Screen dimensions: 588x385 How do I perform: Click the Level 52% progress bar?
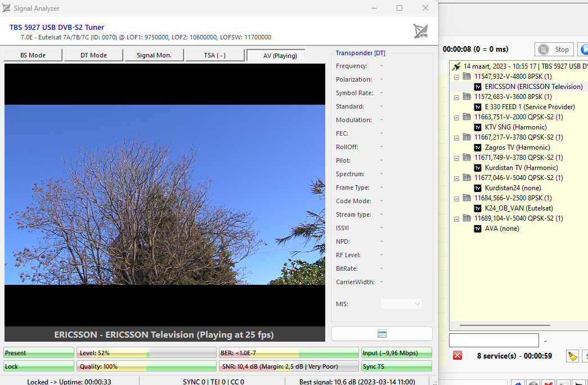[146, 353]
